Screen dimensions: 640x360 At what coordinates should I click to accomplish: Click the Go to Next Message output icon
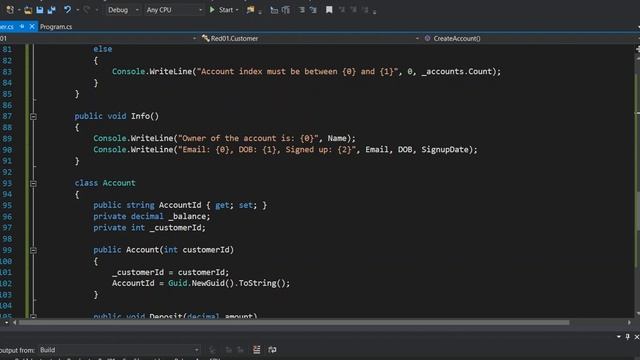click(240, 350)
